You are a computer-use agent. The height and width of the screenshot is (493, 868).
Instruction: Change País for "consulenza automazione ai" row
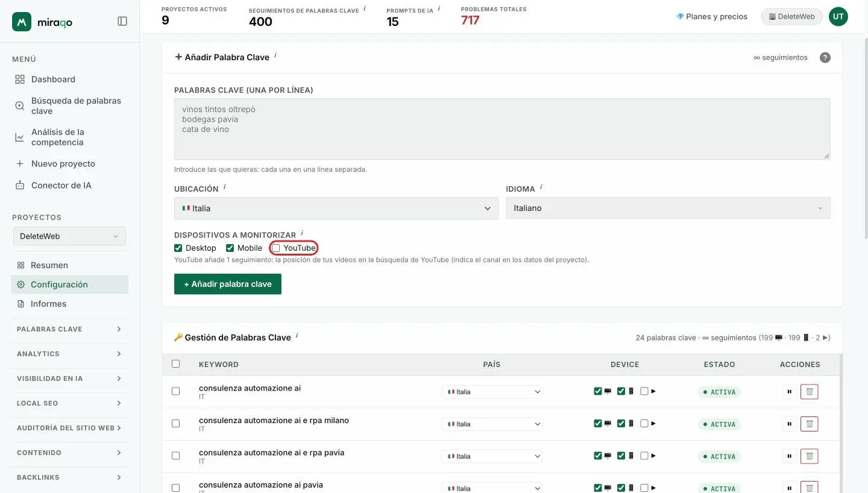tap(492, 392)
